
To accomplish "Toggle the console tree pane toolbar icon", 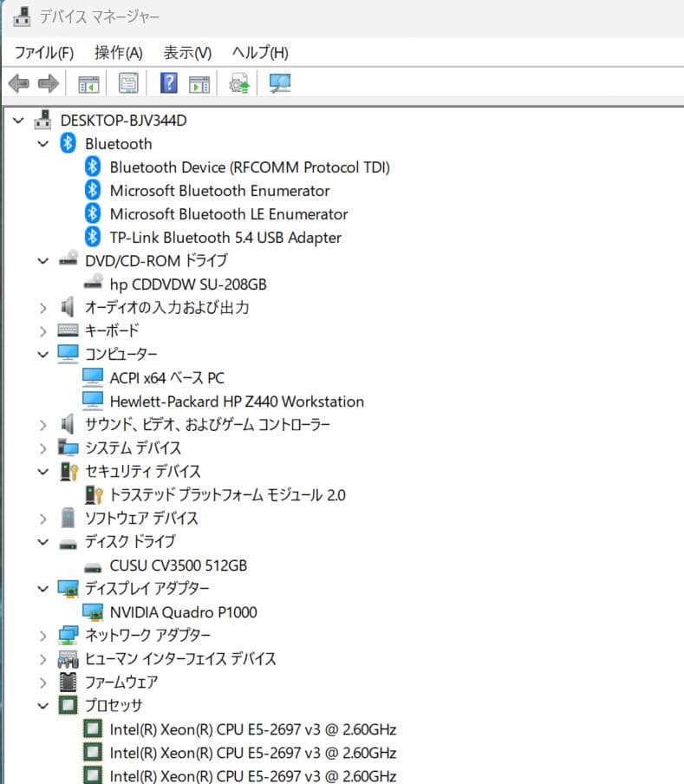I will pyautogui.click(x=89, y=84).
